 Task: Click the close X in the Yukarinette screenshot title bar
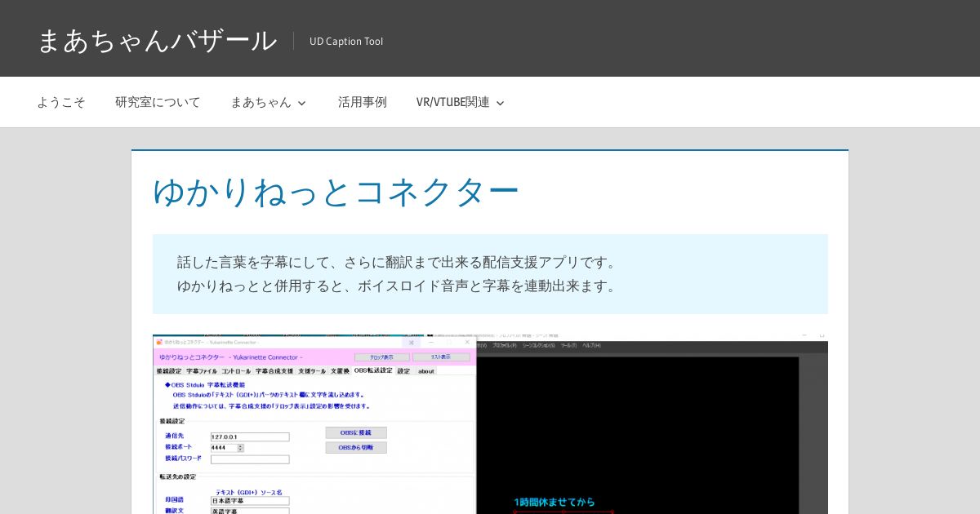point(468,342)
